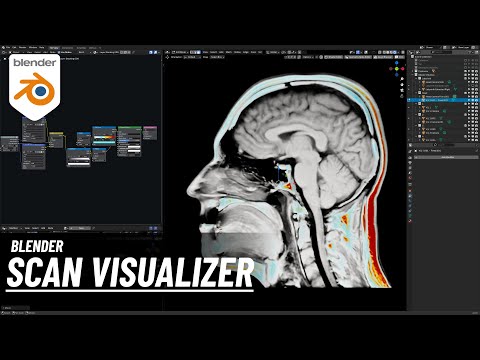Select the zoom magnifier icon in the viewport
This screenshot has height=360, width=480.
402,79
